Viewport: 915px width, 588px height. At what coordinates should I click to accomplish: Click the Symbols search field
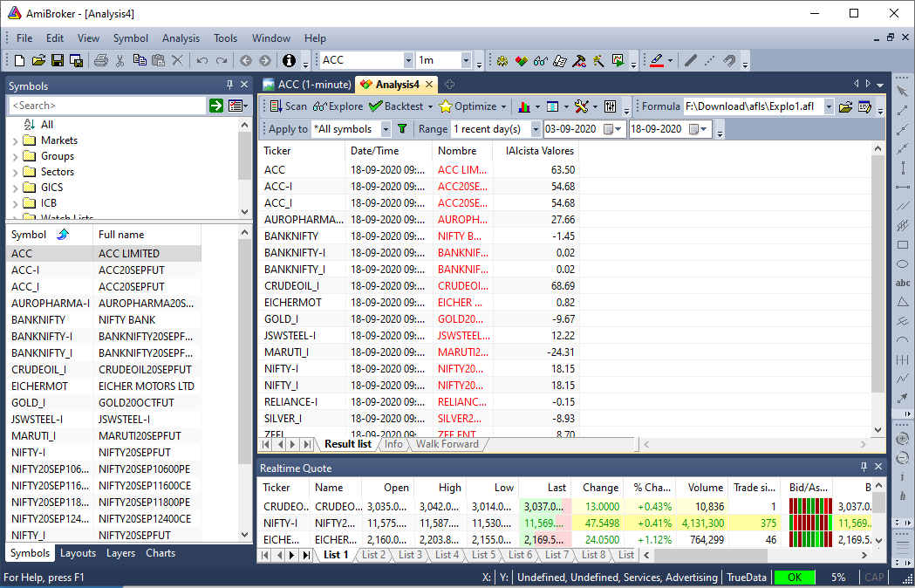coord(108,106)
